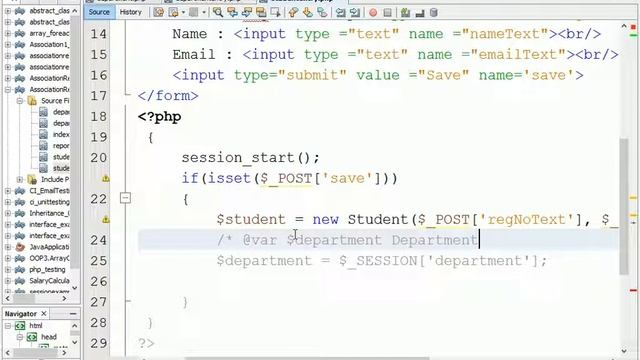Click the warning glyph on the $student line
This screenshot has width=640, height=360.
(x=106, y=219)
